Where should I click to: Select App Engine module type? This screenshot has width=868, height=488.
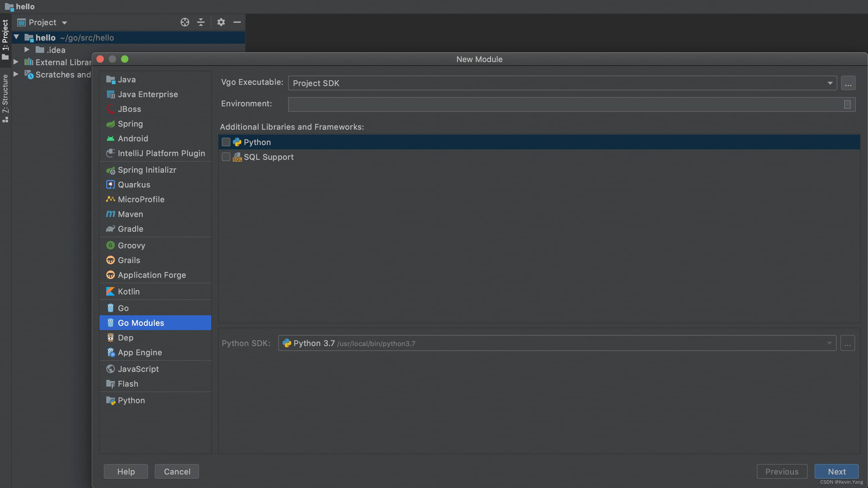(x=155, y=352)
